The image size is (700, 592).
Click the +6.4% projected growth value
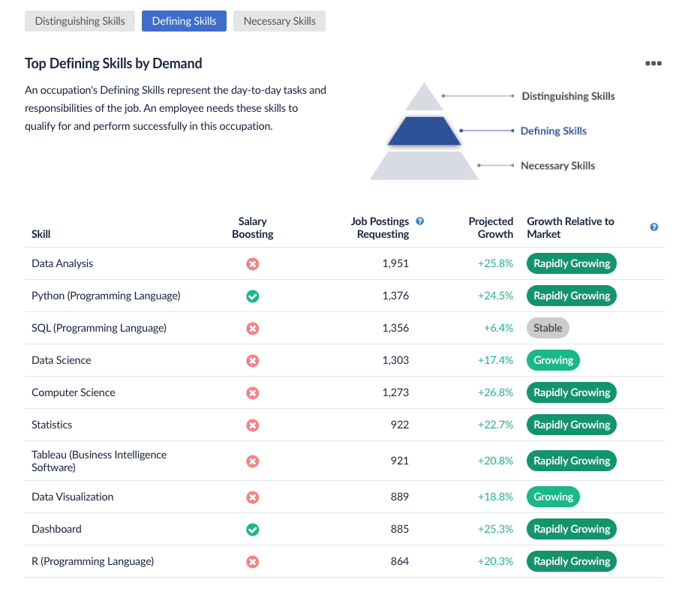pyautogui.click(x=499, y=328)
